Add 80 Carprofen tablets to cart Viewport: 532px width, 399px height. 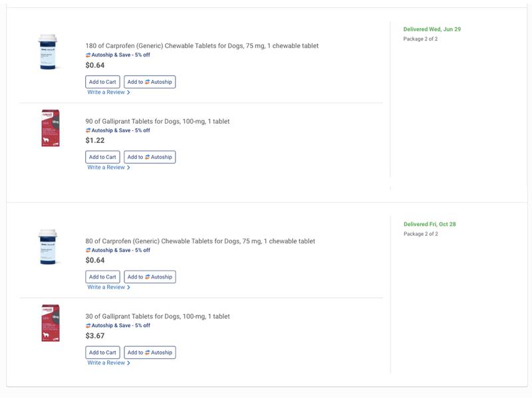click(x=102, y=277)
